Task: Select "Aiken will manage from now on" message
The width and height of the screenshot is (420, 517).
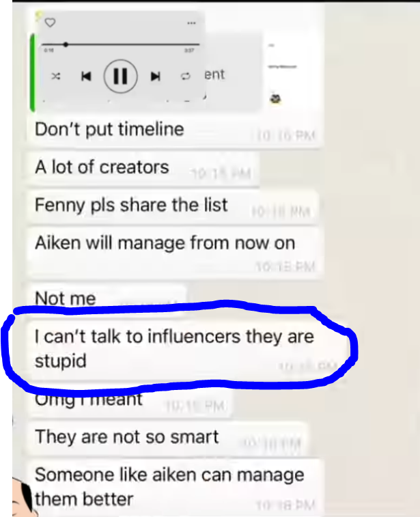Action: click(174, 252)
